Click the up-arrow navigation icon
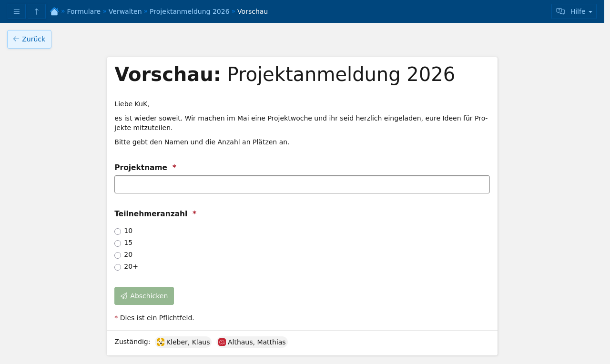Viewport: 610px width, 364px height. (x=37, y=11)
